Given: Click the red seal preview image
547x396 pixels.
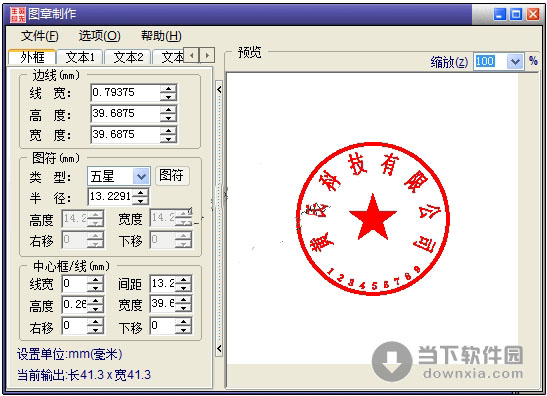Looking at the screenshot, I should (373, 219).
